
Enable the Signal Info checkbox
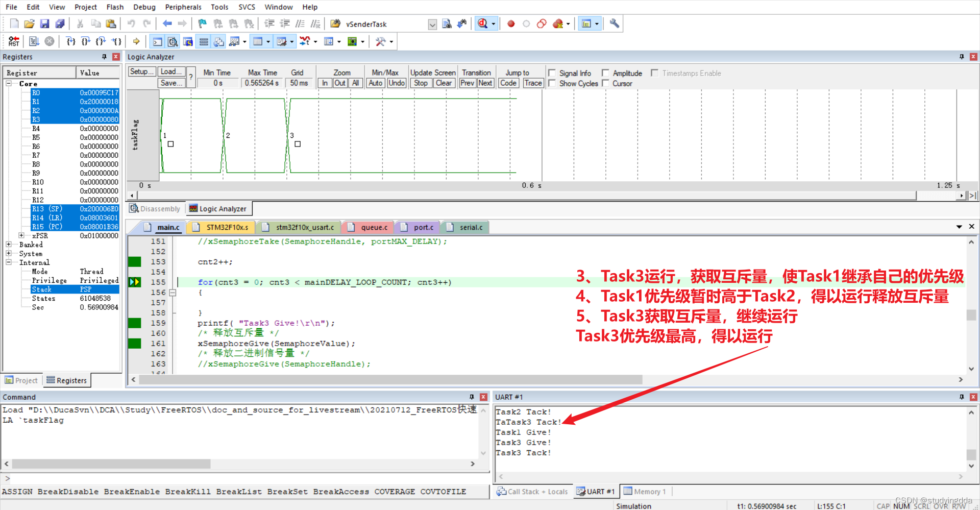pyautogui.click(x=552, y=73)
